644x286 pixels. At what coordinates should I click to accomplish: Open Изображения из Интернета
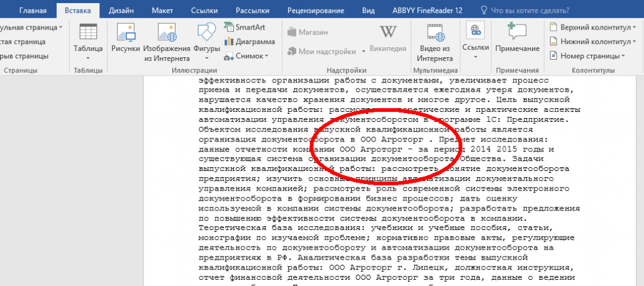pos(167,43)
